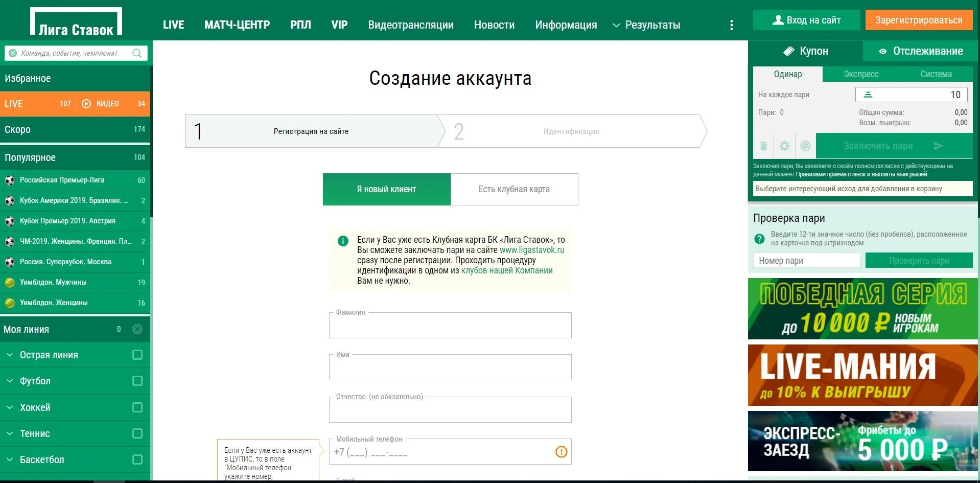Open the РПЛ menu item
Image resolution: width=980 pixels, height=483 pixels.
(x=300, y=25)
